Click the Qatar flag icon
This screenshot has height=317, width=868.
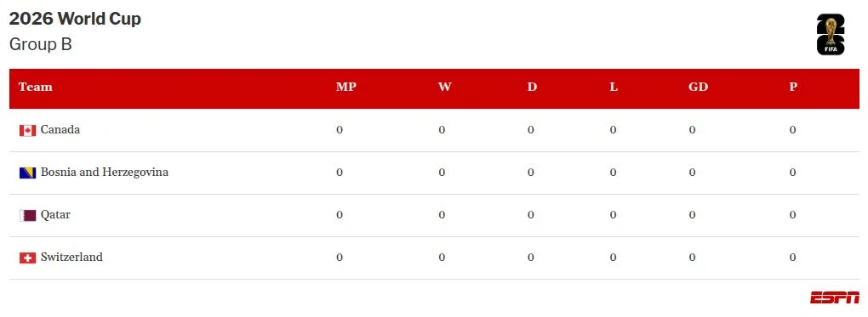pyautogui.click(x=28, y=215)
